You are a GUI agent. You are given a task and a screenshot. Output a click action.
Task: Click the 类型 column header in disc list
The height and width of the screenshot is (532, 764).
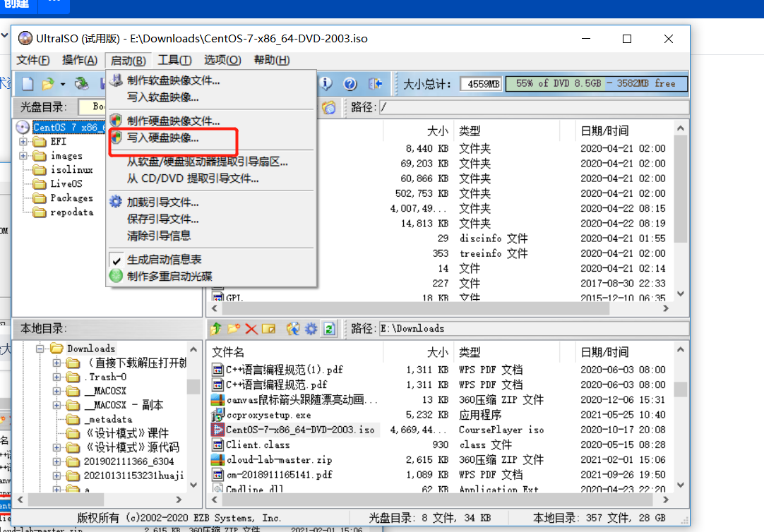pyautogui.click(x=508, y=131)
